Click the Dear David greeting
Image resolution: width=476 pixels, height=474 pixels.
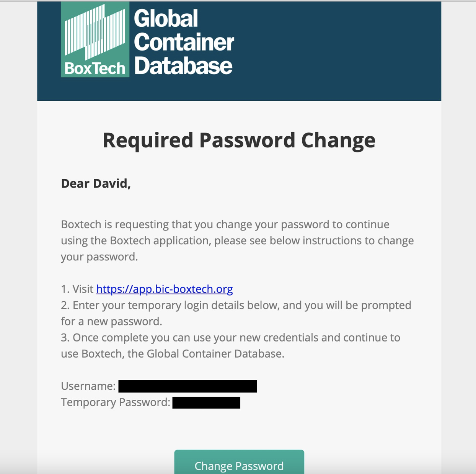tap(96, 183)
